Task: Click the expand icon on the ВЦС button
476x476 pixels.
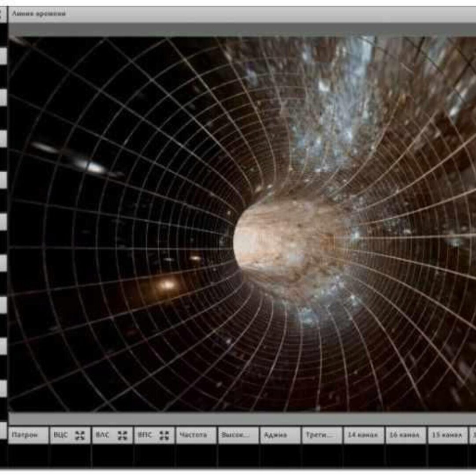Action: point(80,435)
